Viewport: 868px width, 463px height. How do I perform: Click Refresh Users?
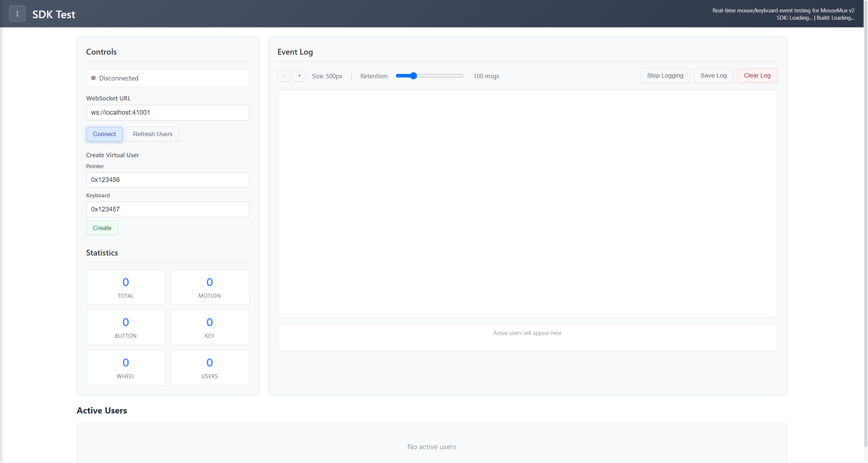tap(152, 134)
